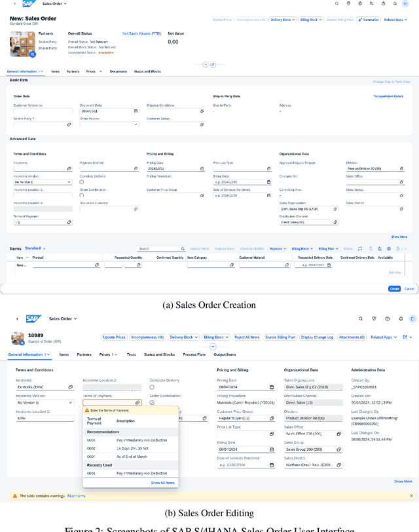
Task: Expand the Billing Block dropdown in the Sales Order Creation header
Action: pos(311,20)
